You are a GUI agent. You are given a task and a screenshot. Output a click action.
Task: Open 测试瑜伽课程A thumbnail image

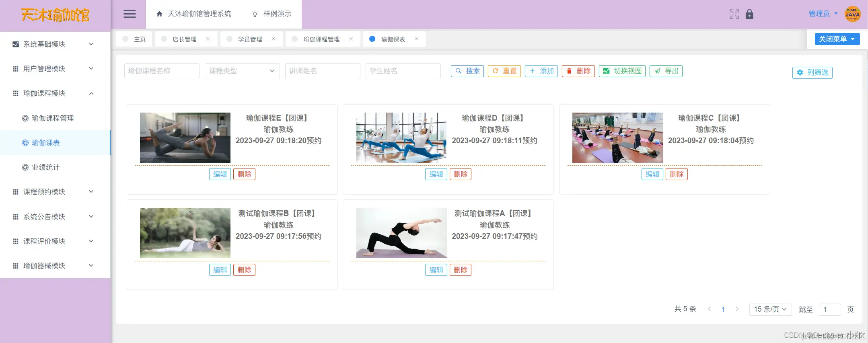(401, 233)
